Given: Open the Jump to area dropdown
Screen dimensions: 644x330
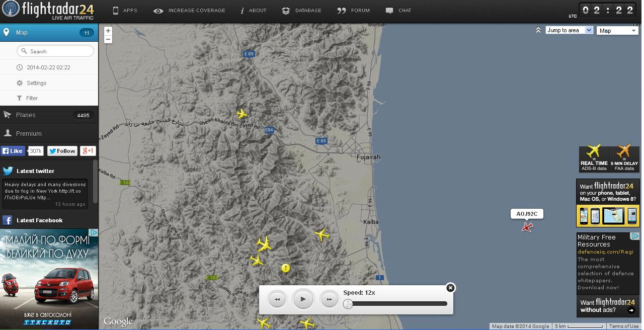Looking at the screenshot, I should point(570,30).
